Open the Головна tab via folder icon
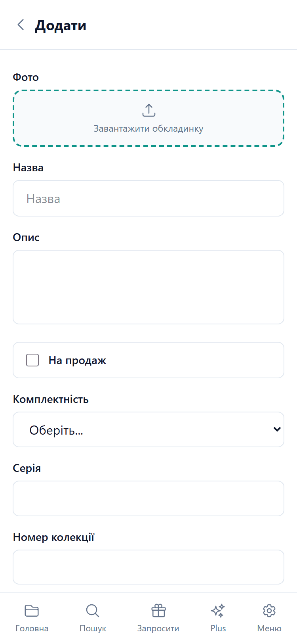 (32, 611)
